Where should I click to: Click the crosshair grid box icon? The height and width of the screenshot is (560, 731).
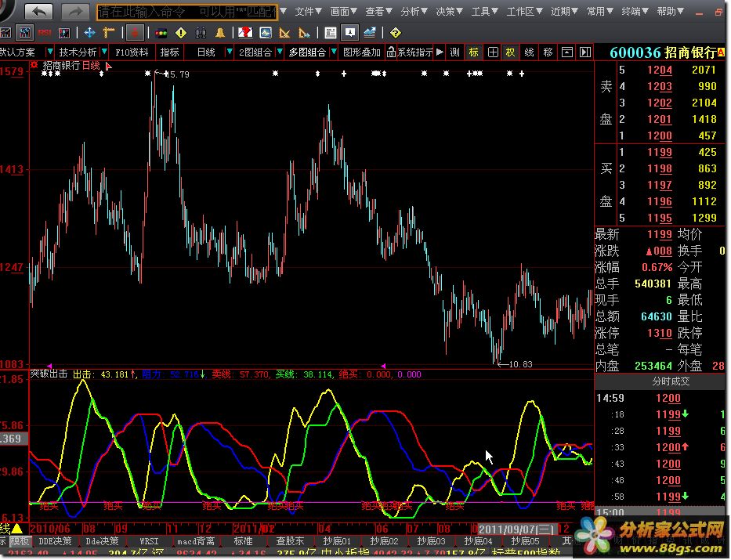coord(493,52)
